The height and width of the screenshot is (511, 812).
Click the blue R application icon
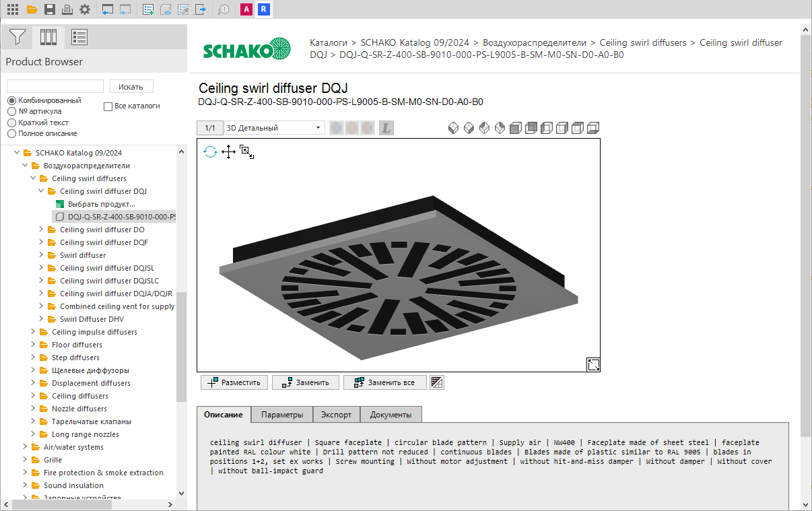coord(264,9)
